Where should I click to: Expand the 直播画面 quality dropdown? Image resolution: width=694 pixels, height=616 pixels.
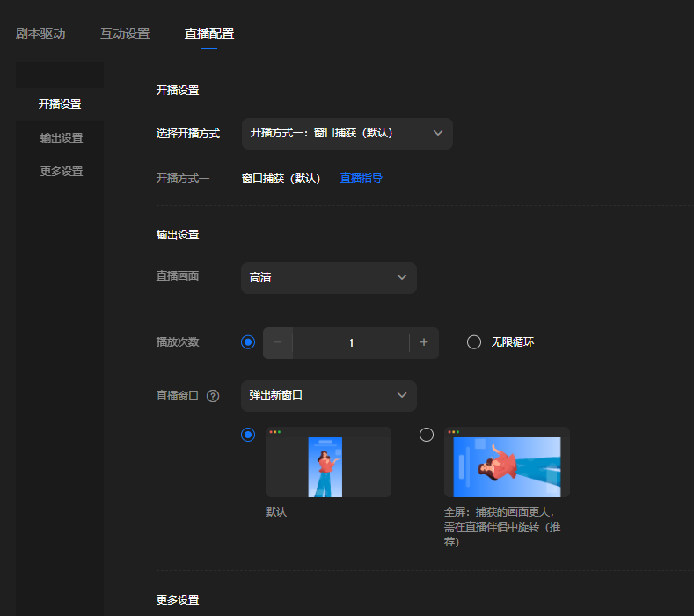[x=328, y=277]
